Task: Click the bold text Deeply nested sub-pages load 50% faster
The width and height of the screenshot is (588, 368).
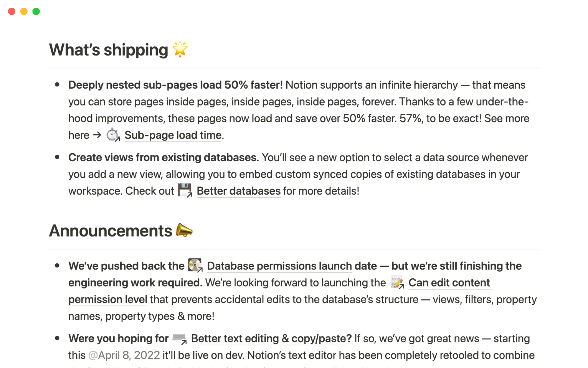Action: (x=175, y=85)
